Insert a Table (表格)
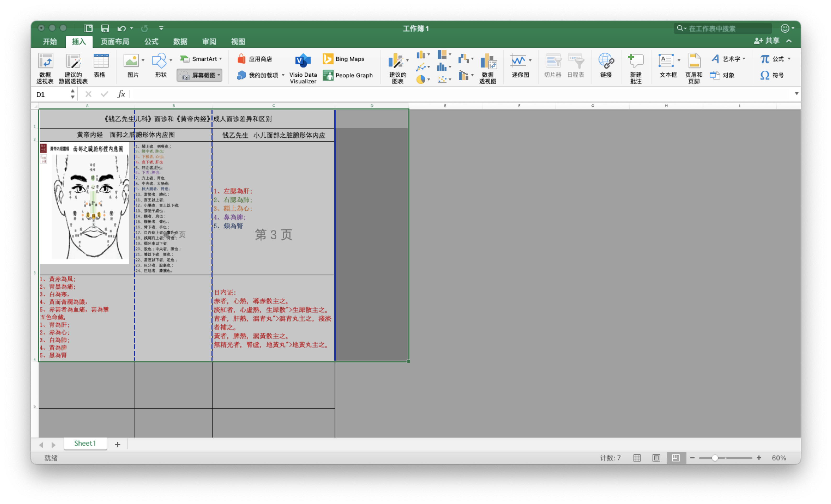This screenshot has width=831, height=504. 100,66
